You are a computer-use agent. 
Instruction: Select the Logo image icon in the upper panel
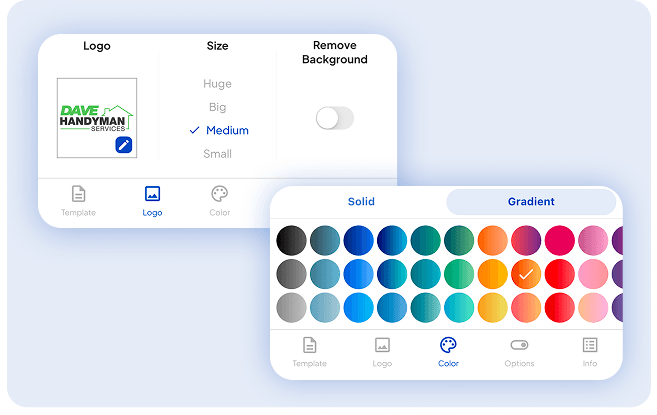pyautogui.click(x=152, y=194)
